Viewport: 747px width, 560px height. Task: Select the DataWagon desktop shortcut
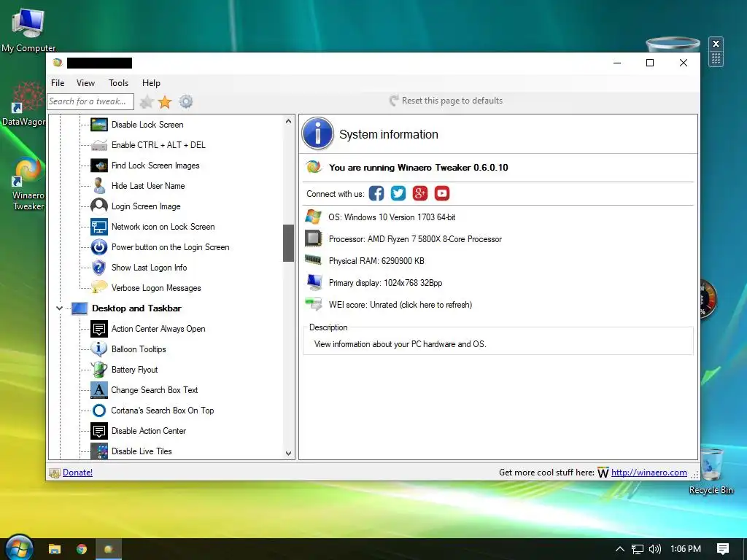click(24, 104)
